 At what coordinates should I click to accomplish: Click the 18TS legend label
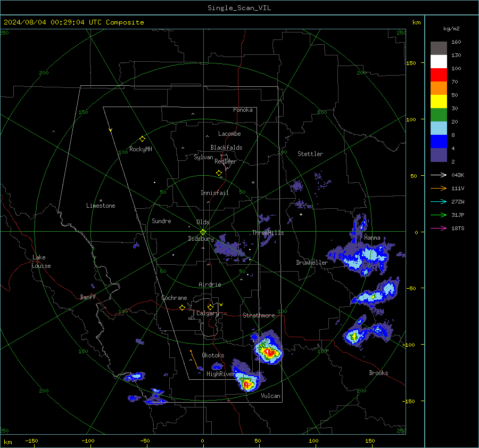click(x=458, y=229)
